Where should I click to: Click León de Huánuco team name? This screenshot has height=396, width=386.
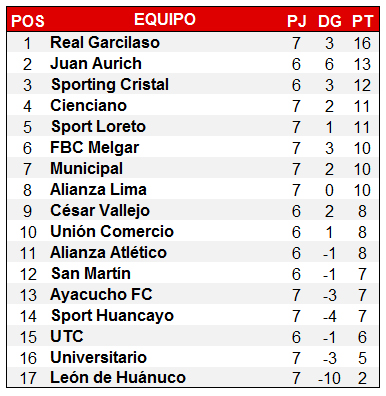[x=118, y=377]
